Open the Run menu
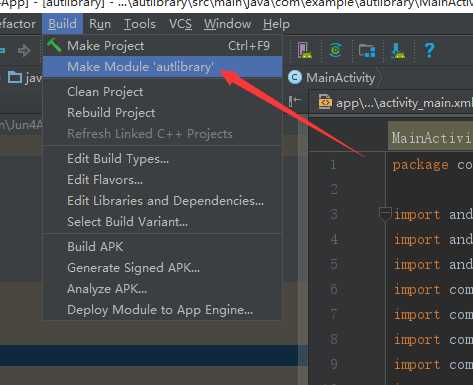 pyautogui.click(x=100, y=24)
